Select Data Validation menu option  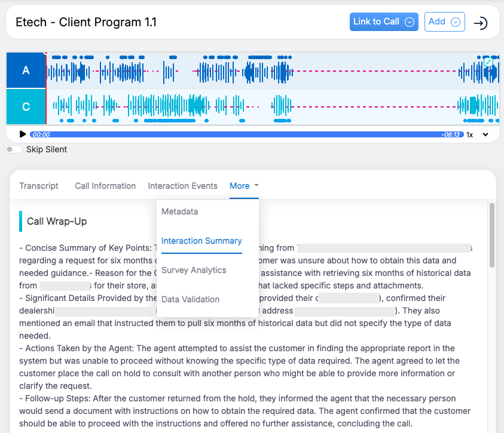(x=191, y=299)
